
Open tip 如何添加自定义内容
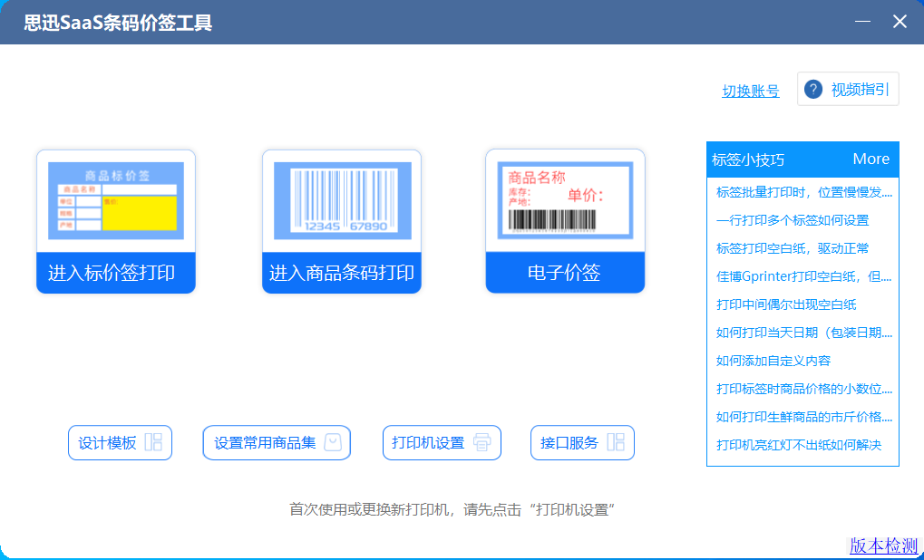(x=773, y=361)
